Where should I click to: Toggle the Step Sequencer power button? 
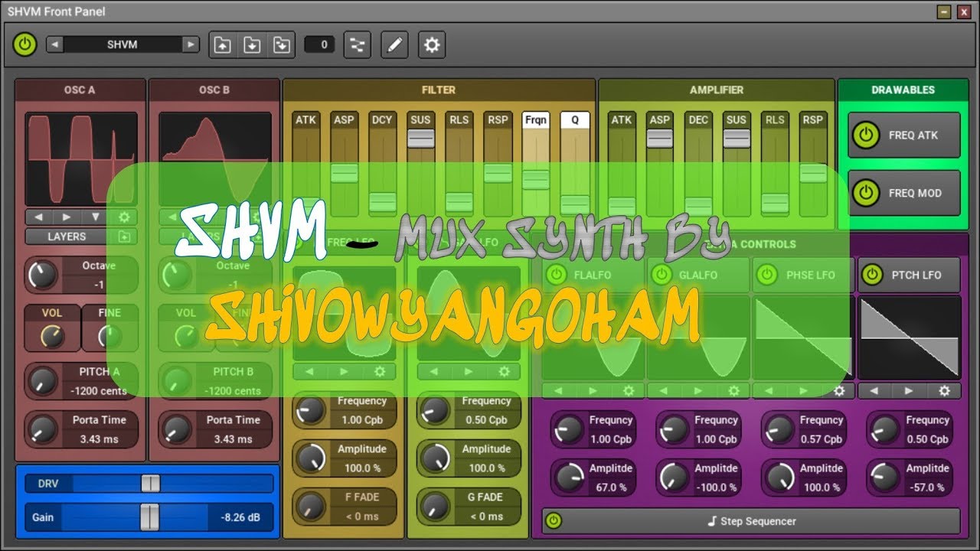click(554, 521)
